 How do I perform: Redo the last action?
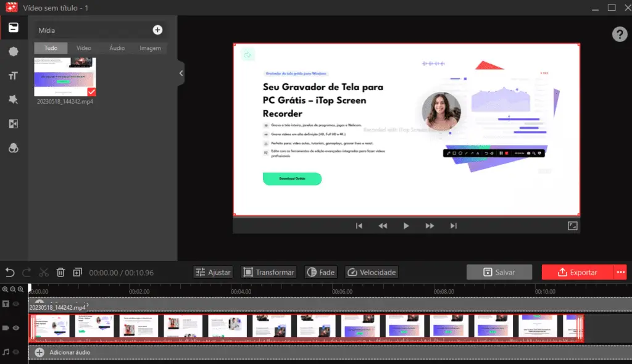click(x=27, y=273)
